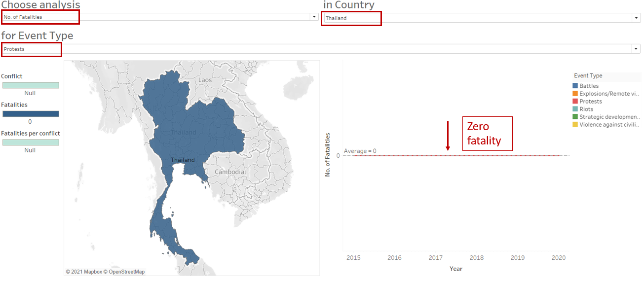Click the green Strategic developments legend swatch

575,117
